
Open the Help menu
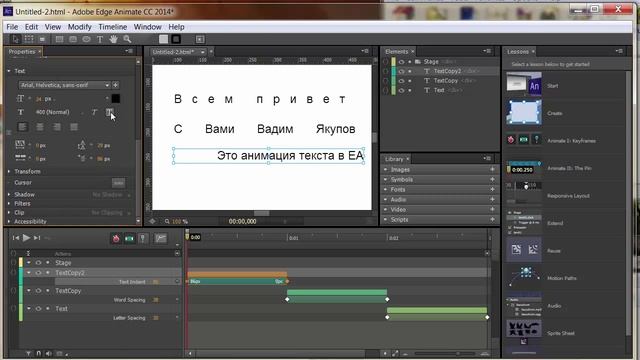pyautogui.click(x=176, y=27)
